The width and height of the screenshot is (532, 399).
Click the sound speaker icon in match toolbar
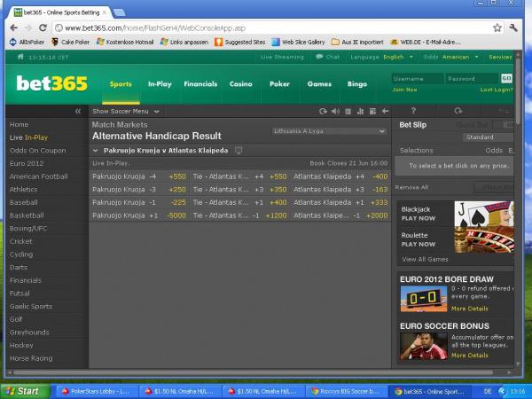coord(335,111)
